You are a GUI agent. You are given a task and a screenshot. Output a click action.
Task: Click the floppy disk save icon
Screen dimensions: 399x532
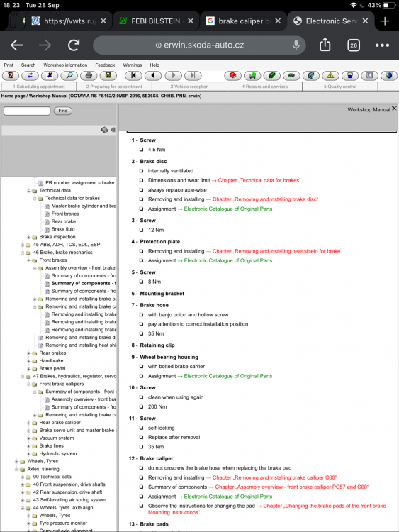click(108, 75)
